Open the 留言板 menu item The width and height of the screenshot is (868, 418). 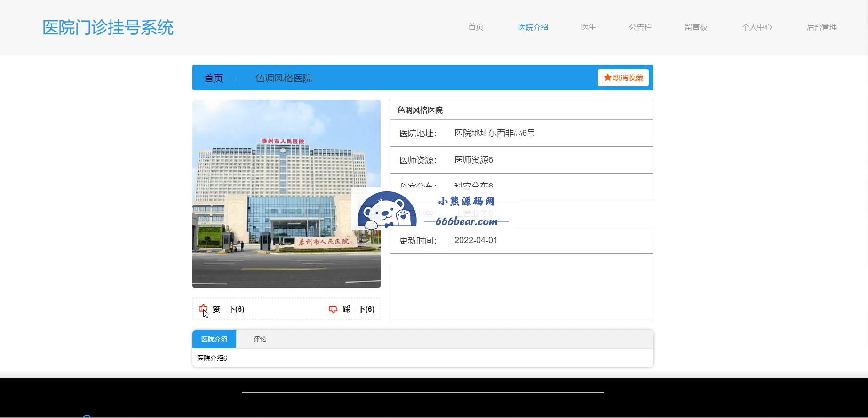pyautogui.click(x=696, y=27)
